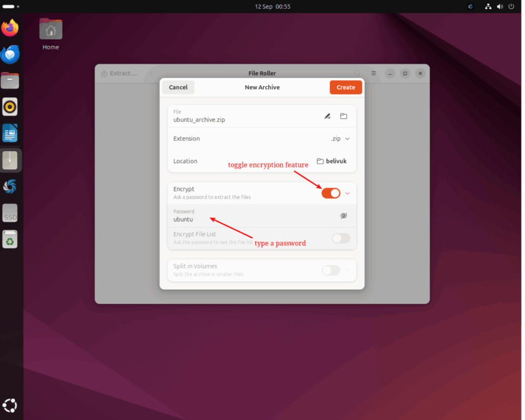The height and width of the screenshot is (420, 525).
Task: Open the Files manager dock icon
Action: (x=10, y=81)
